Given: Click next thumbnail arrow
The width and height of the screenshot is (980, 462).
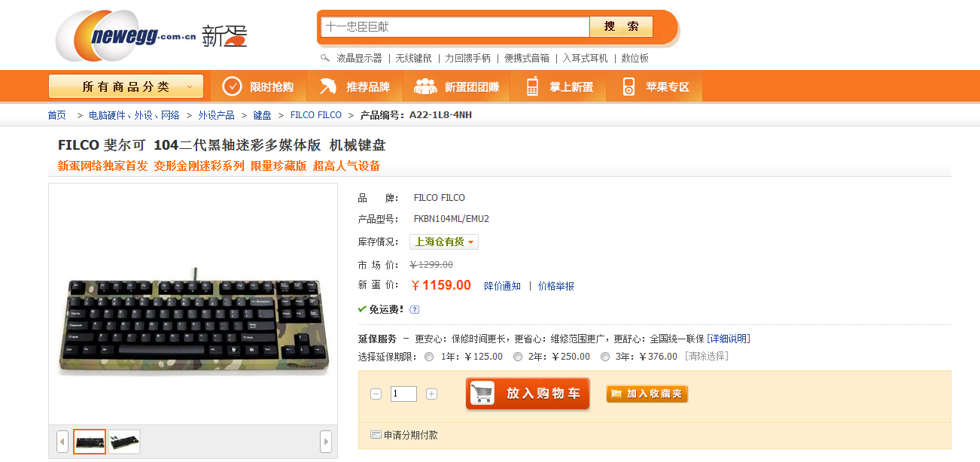Looking at the screenshot, I should click(326, 441).
